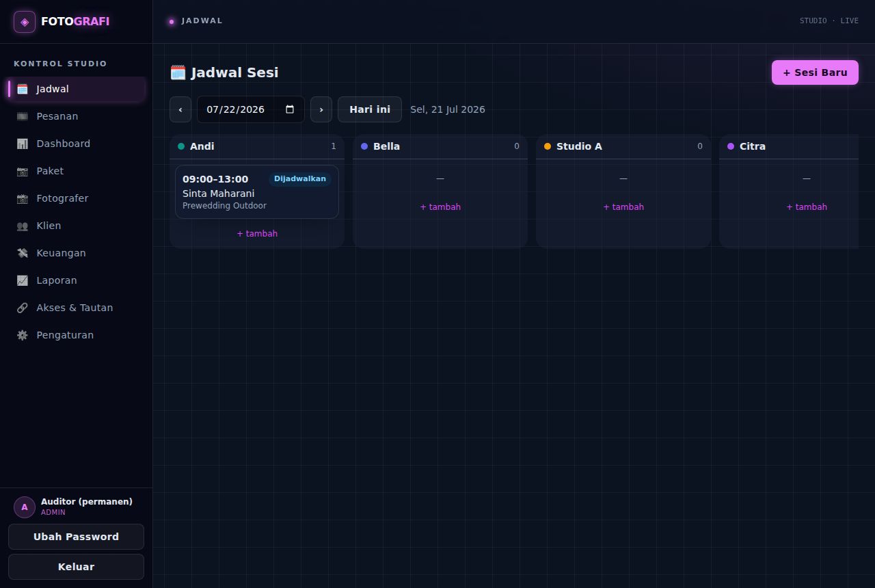Open the Pesanan menu item
Image resolution: width=875 pixels, height=588 pixels.
pyautogui.click(x=76, y=116)
